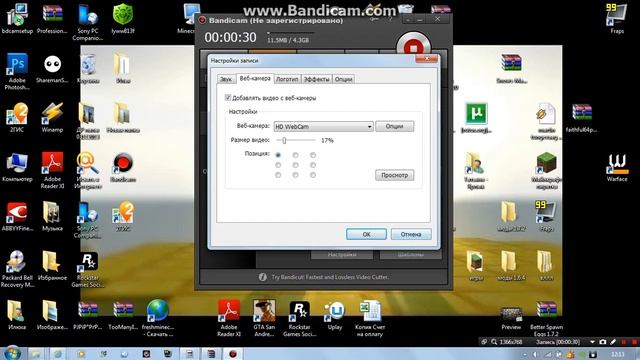The width and height of the screenshot is (640, 360).
Task: Stop recording with Bandicam's red round button
Action: click(x=413, y=46)
